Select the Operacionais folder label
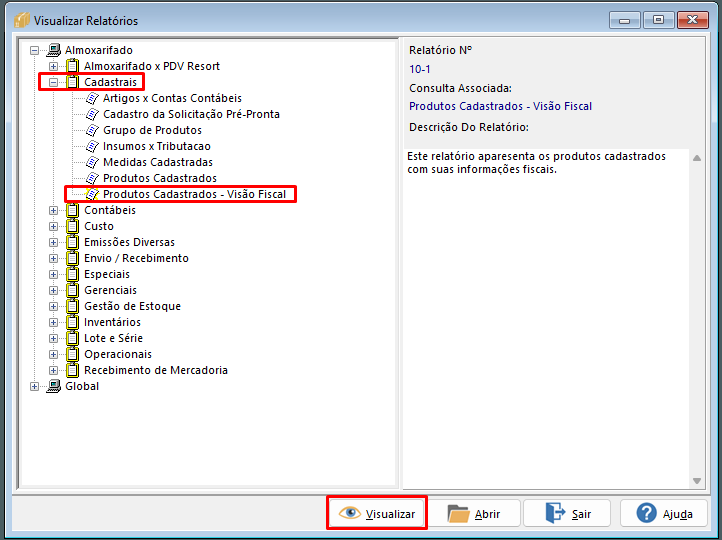Viewport: 722px width, 540px height. coord(118,354)
